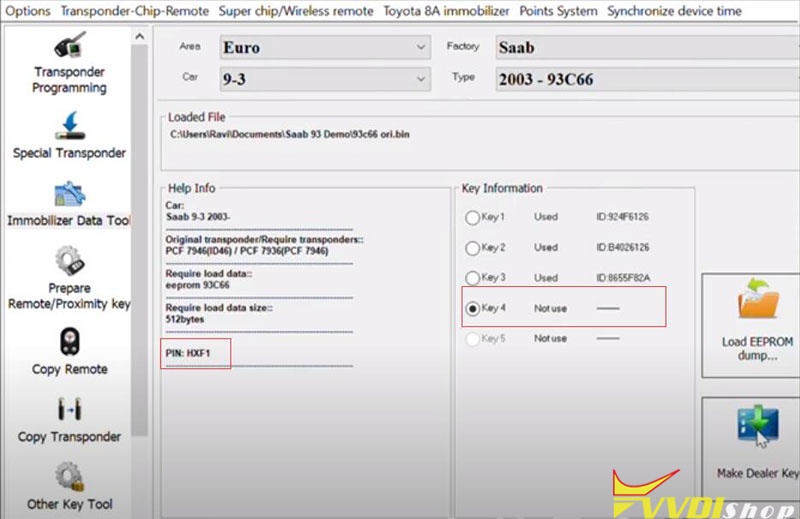This screenshot has height=519, width=800.
Task: Click Saab 9-3 2003- car text
Action: click(198, 217)
